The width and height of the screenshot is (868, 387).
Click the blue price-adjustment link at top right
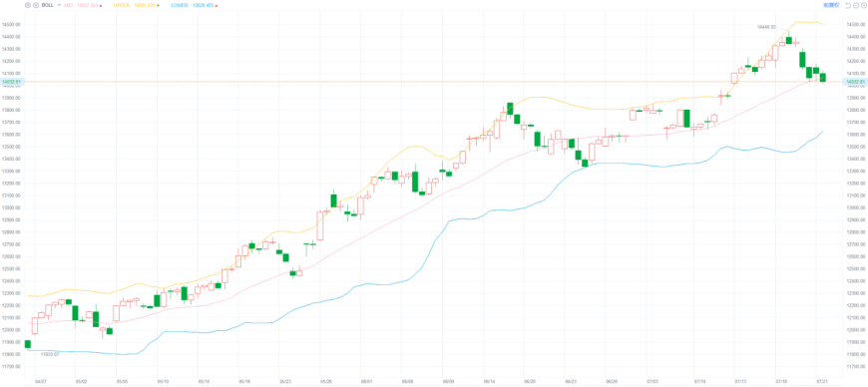coord(830,4)
